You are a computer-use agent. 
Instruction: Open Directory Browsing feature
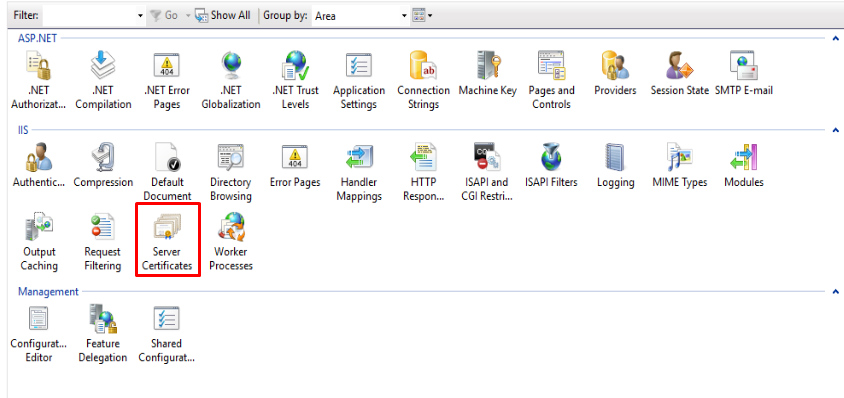point(231,172)
